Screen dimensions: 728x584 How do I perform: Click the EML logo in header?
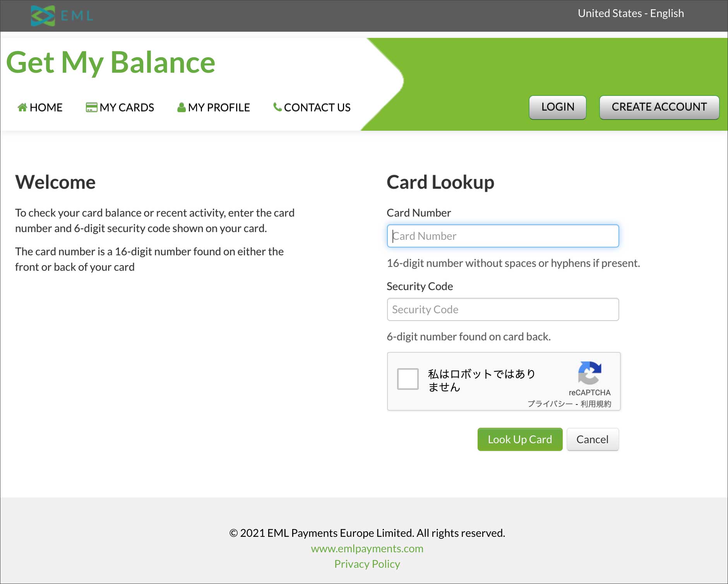[62, 16]
